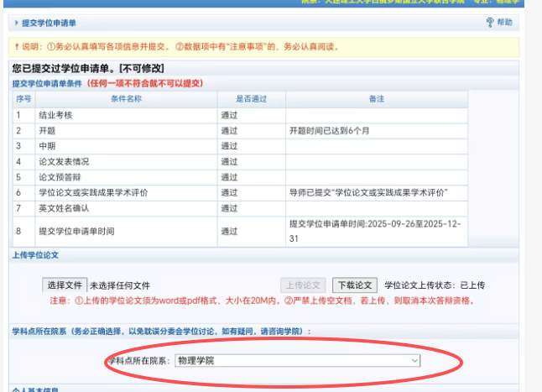Click the arrow icon beside 提交学位申请单

[x=14, y=23]
